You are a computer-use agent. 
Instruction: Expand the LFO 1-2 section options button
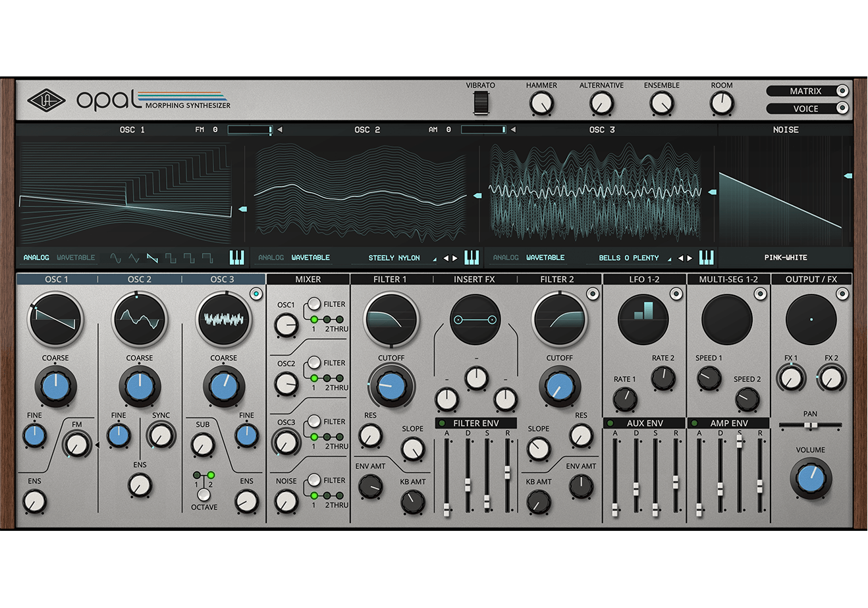click(x=676, y=294)
